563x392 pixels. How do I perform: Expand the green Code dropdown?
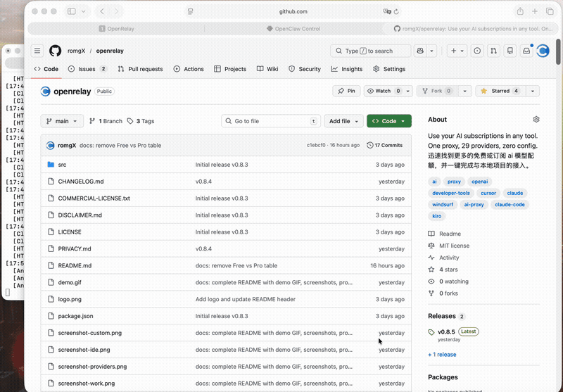389,121
